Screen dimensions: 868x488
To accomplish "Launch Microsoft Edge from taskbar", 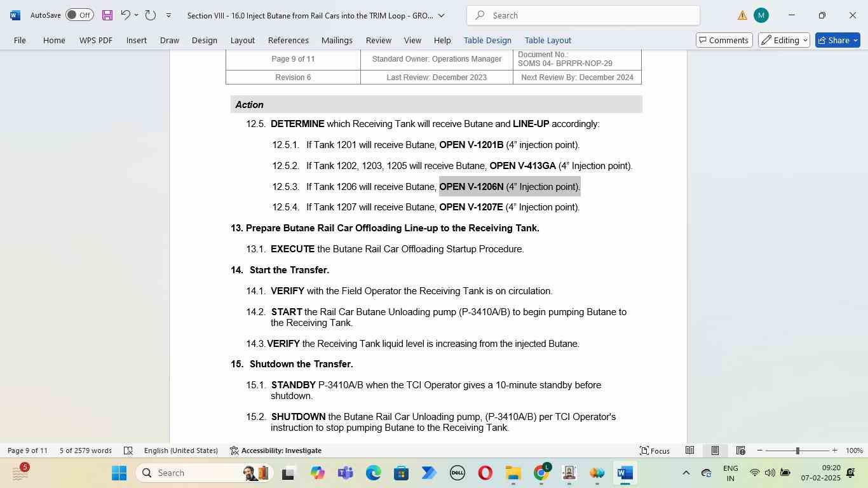I will pos(373,473).
